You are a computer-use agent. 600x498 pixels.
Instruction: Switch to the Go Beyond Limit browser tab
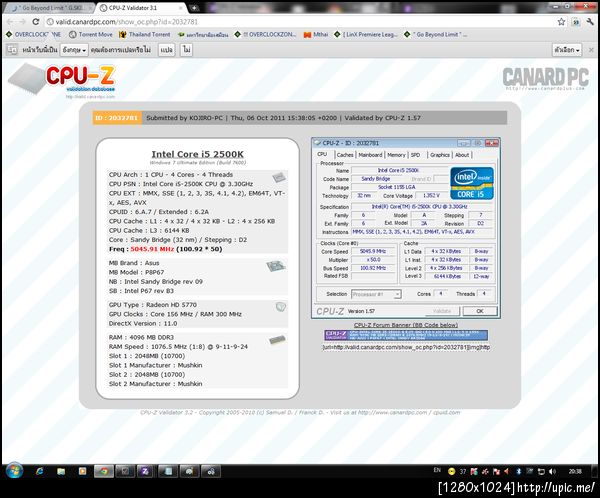(50, 8)
